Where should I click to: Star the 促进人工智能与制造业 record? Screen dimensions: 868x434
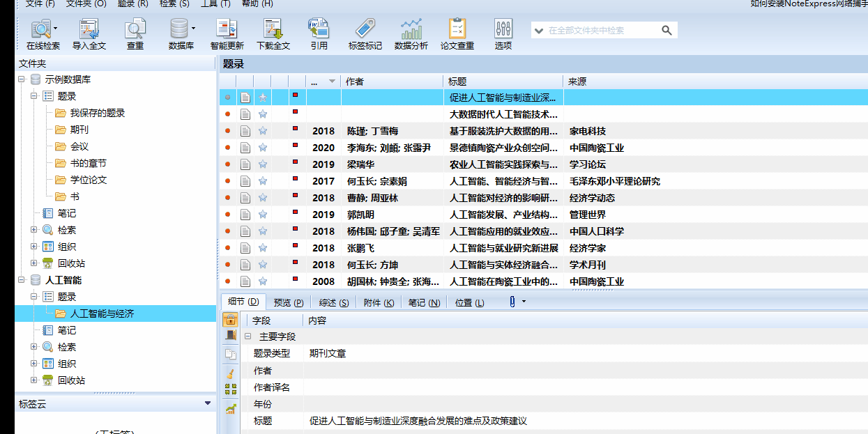click(x=261, y=97)
